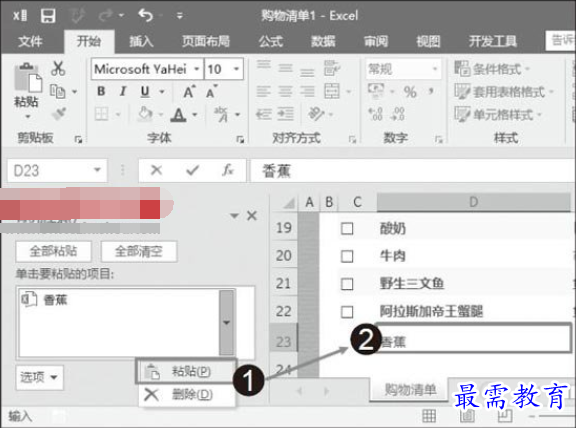Tick the checkbox beside 野生三文鱼

(347, 284)
